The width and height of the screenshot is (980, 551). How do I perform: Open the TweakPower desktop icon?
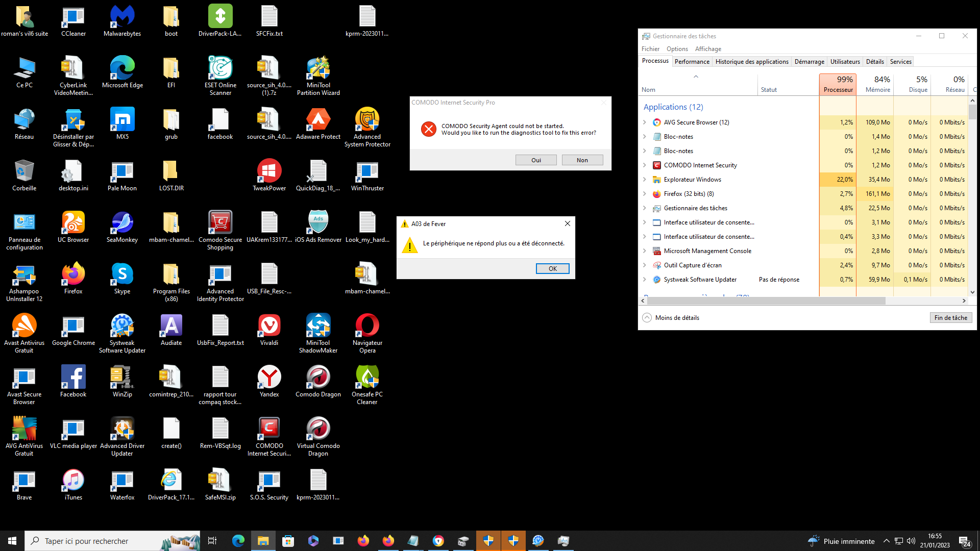(269, 176)
